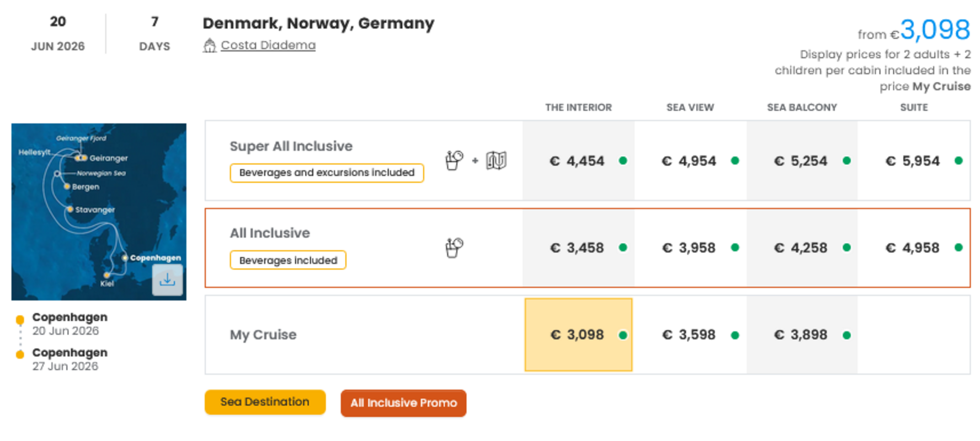Click the Sea Destination tag button
Screen dimensions: 980x441
coord(265,402)
